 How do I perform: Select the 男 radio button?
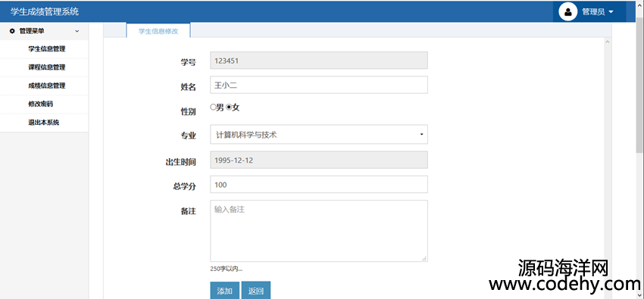tap(213, 107)
